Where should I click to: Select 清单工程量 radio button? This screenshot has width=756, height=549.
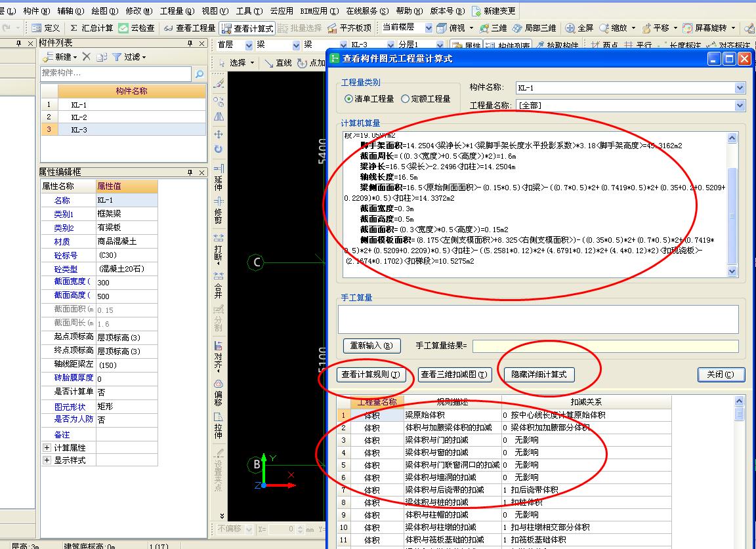348,99
